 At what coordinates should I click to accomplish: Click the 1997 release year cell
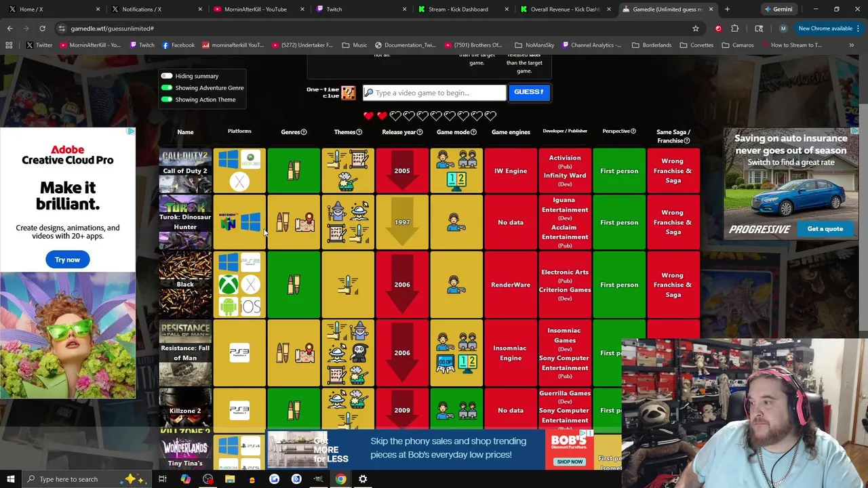[402, 222]
